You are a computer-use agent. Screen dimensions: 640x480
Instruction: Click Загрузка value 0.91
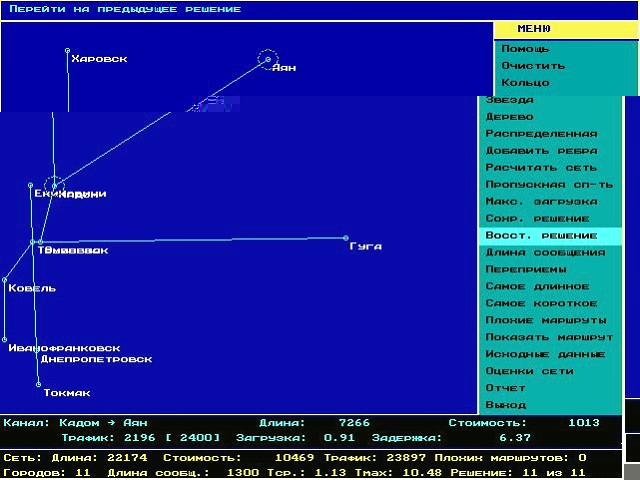point(339,438)
